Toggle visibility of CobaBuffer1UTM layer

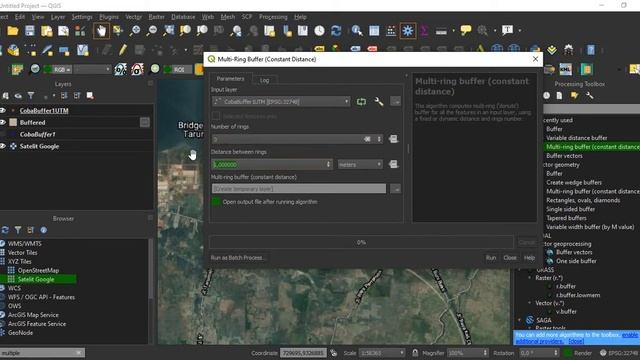click(3, 111)
